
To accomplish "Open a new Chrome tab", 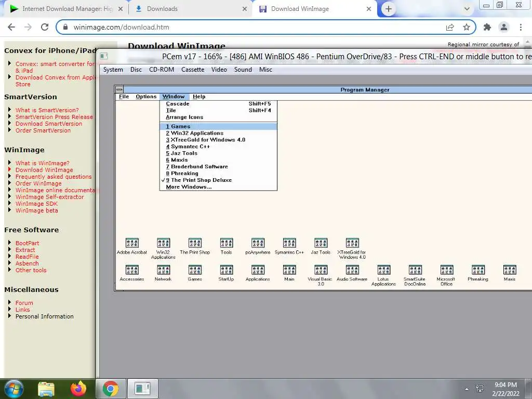I will coord(389,9).
